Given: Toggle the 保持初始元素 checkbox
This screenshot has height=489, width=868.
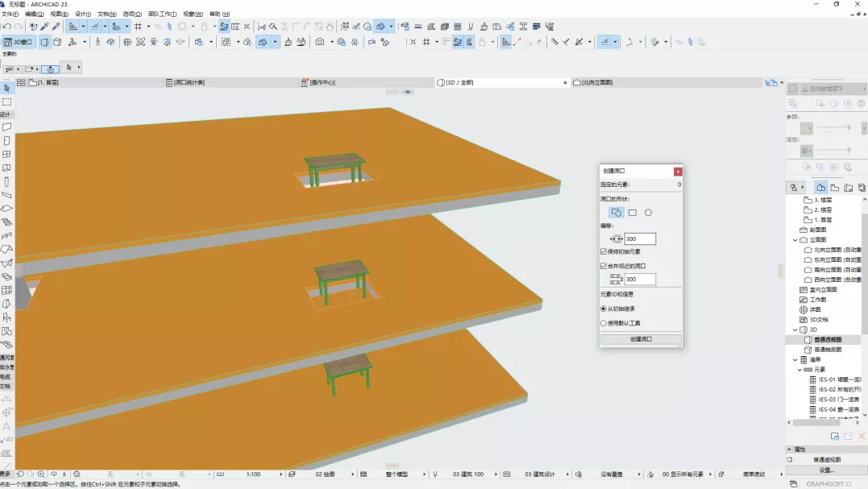Looking at the screenshot, I should pyautogui.click(x=604, y=252).
